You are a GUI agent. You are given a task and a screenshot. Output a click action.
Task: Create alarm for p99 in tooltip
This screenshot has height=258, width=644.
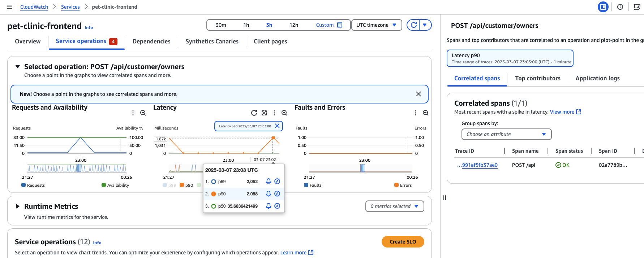[269, 181]
